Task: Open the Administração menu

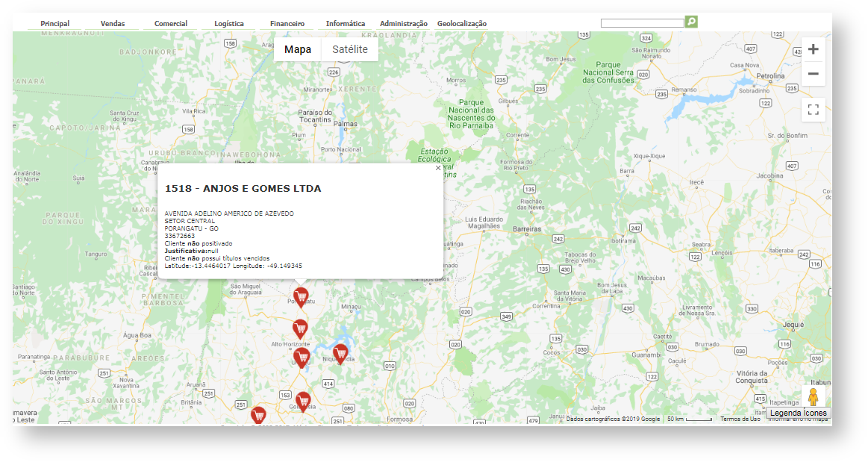Action: 404,23
